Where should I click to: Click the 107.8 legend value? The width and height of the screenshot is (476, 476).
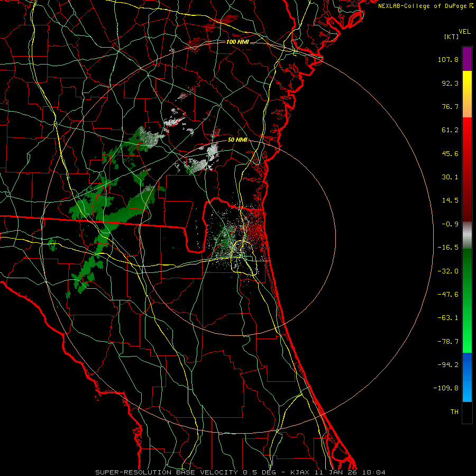[448, 59]
